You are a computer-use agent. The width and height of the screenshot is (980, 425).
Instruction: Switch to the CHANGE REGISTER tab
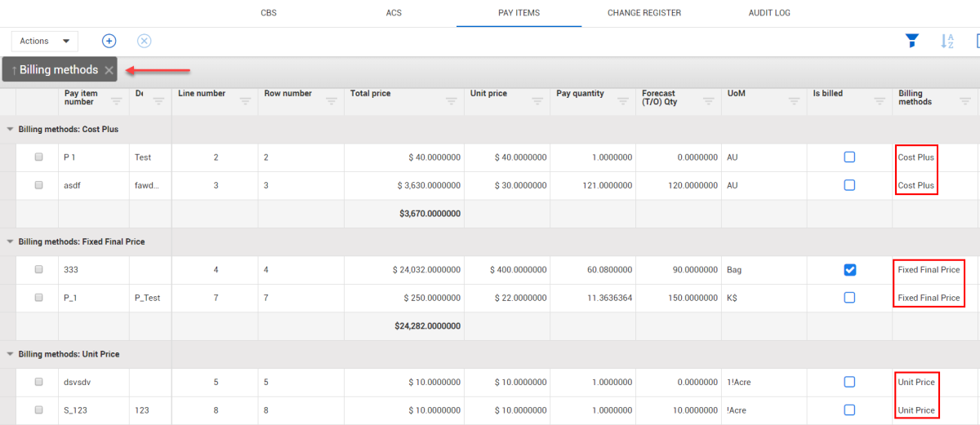644,13
